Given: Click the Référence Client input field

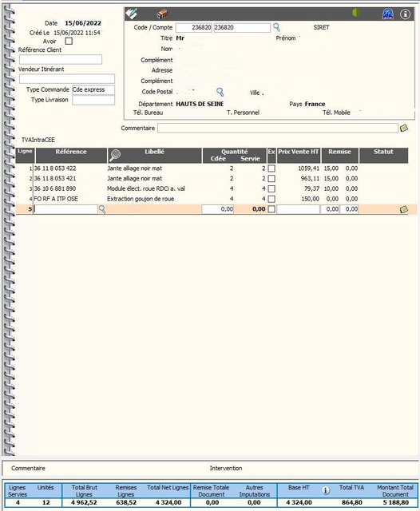Looking at the screenshot, I should [x=61, y=59].
